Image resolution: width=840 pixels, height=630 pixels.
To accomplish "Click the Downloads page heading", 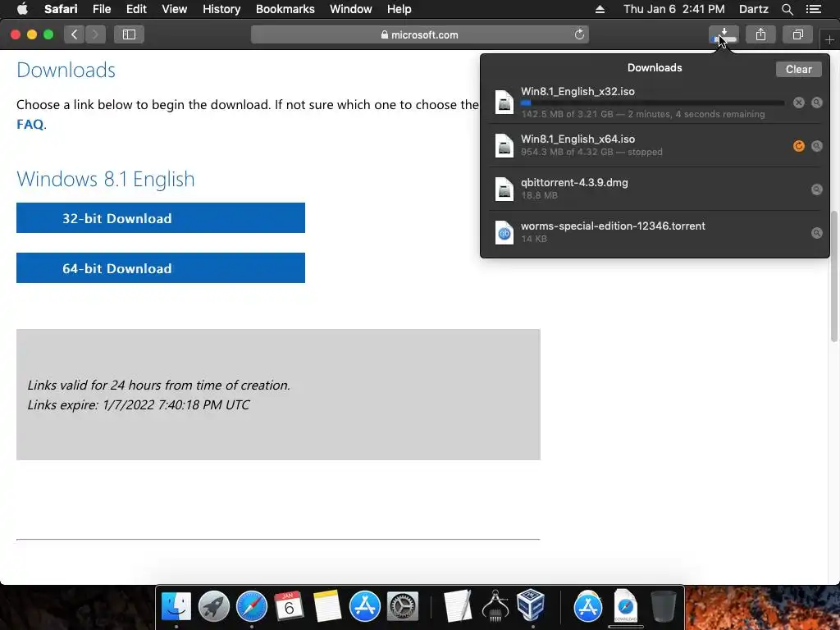I will coord(66,71).
